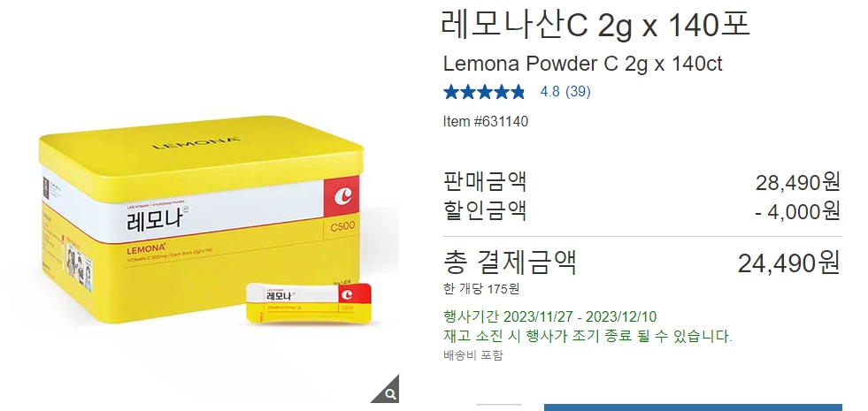Click the 28,490원 sale price
The height and width of the screenshot is (411, 868).
pos(798,182)
